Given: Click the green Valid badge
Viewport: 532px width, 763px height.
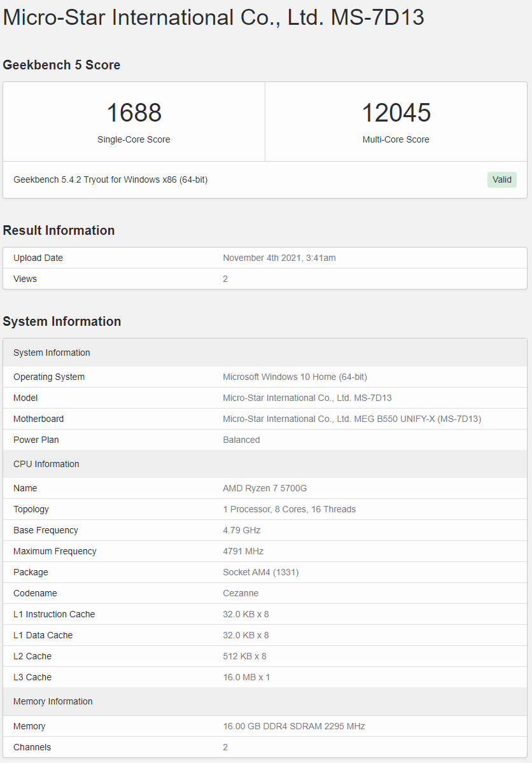Looking at the screenshot, I should (501, 179).
